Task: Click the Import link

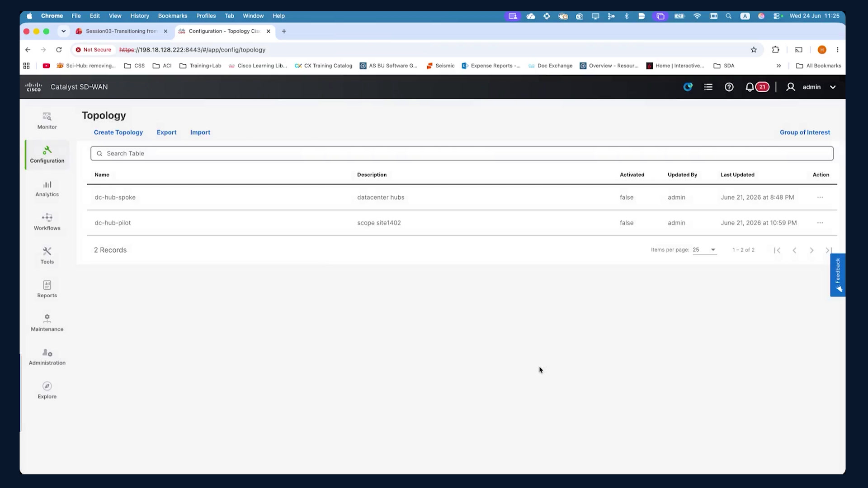Action: 200,132
